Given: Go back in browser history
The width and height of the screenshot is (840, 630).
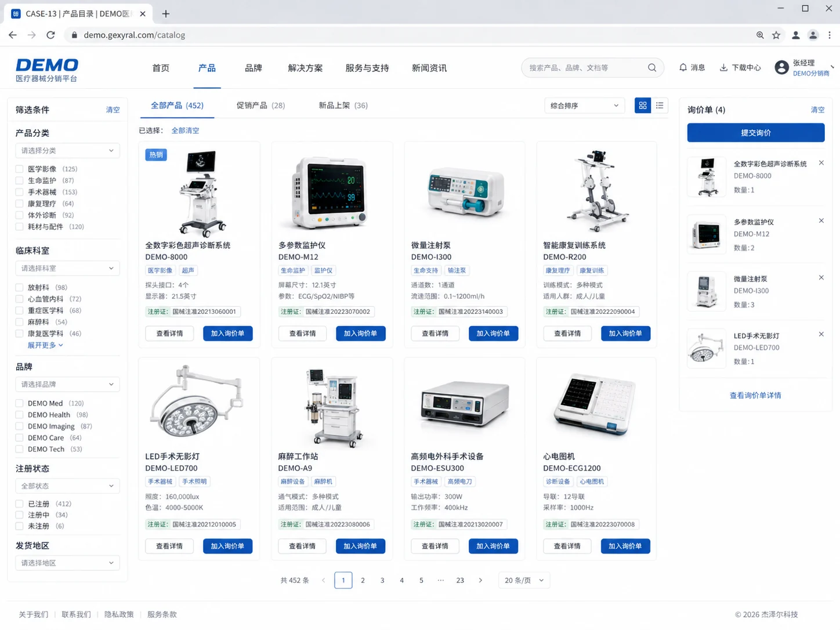Looking at the screenshot, I should 13,35.
